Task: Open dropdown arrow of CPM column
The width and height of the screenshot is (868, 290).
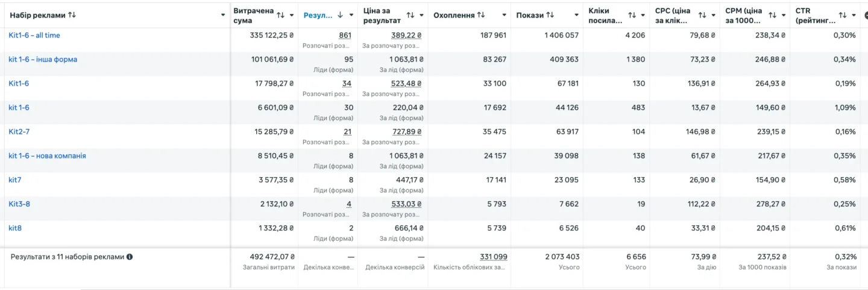Action: click(784, 15)
